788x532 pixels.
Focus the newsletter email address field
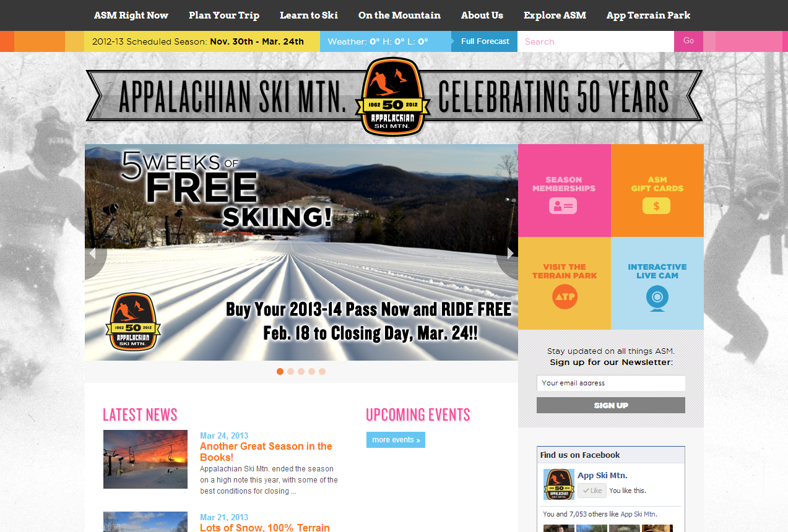(x=611, y=383)
